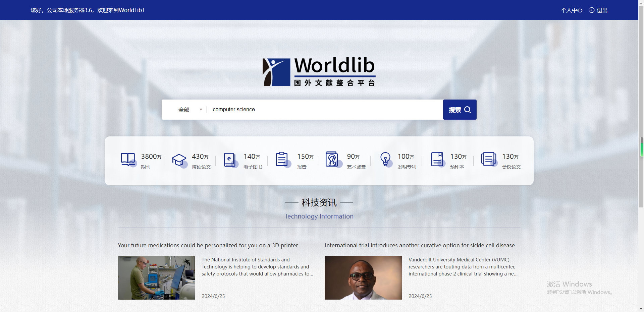Image resolution: width=644 pixels, height=312 pixels.
Task: Click the 科技资讯 section heading
Action: [x=319, y=202]
